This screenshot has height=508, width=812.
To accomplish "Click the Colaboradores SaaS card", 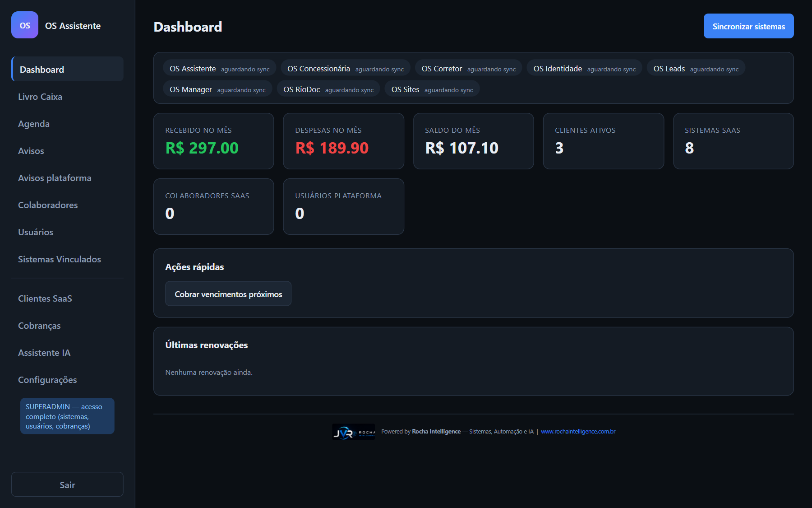I will (x=214, y=206).
